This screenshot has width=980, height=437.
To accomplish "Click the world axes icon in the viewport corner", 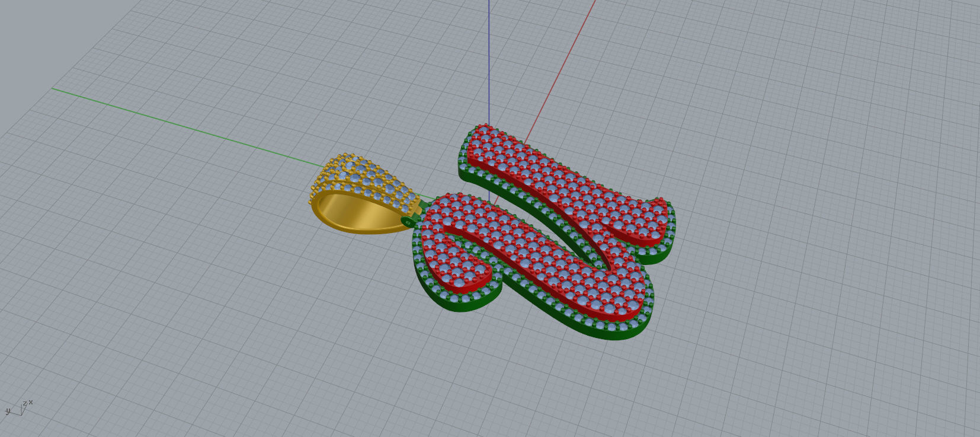I will [x=18, y=407].
